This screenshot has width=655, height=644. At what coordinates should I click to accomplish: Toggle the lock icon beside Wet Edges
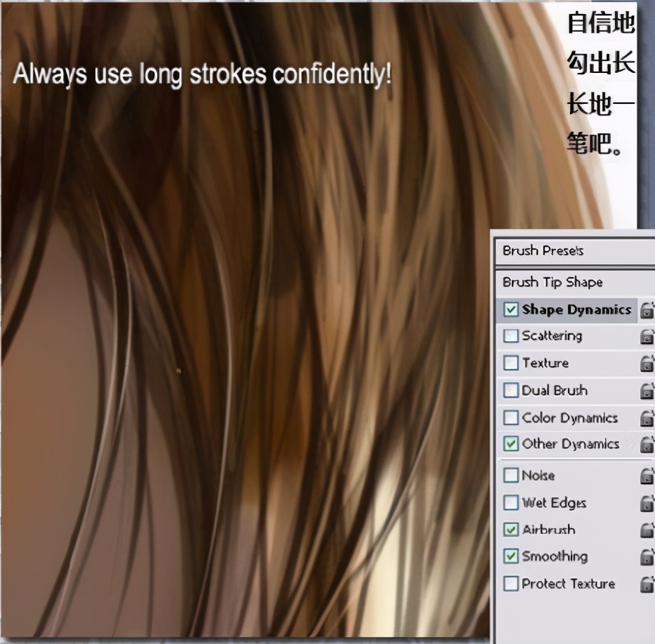(x=647, y=503)
